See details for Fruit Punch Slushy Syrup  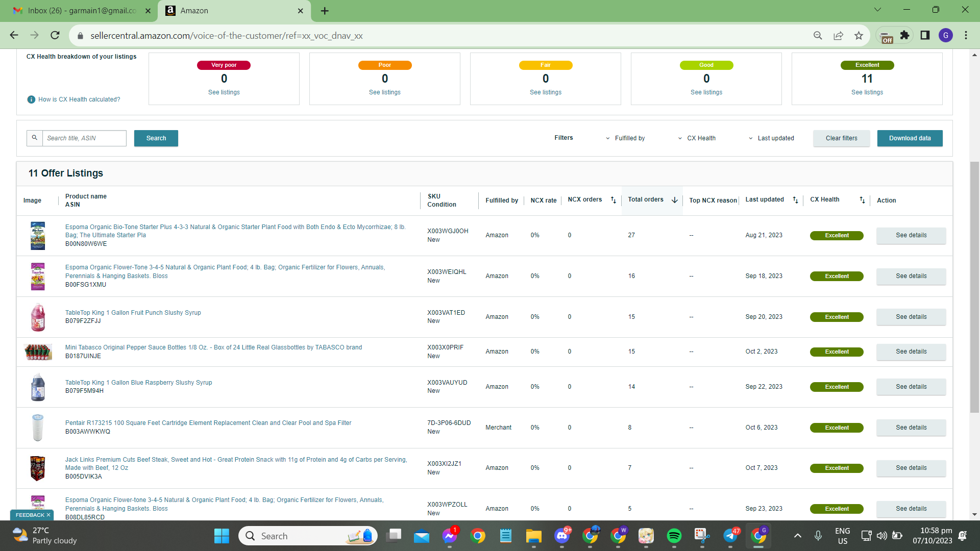click(911, 317)
